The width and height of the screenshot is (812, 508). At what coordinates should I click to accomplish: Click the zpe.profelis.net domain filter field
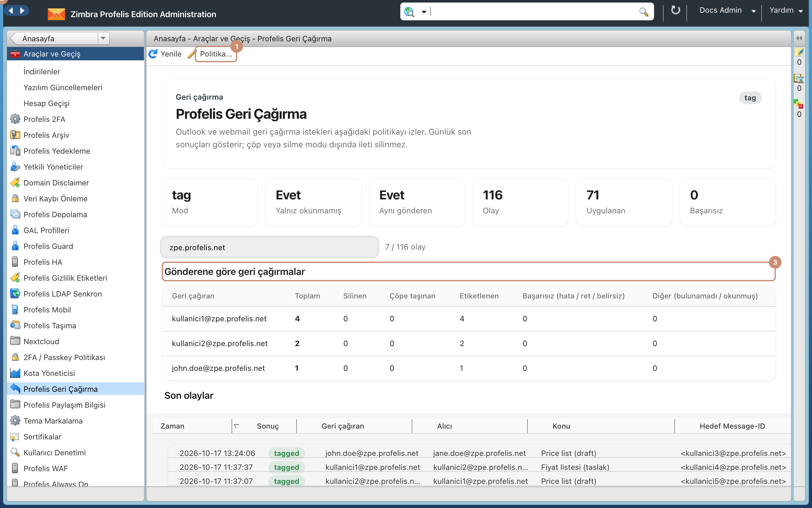pyautogui.click(x=270, y=247)
